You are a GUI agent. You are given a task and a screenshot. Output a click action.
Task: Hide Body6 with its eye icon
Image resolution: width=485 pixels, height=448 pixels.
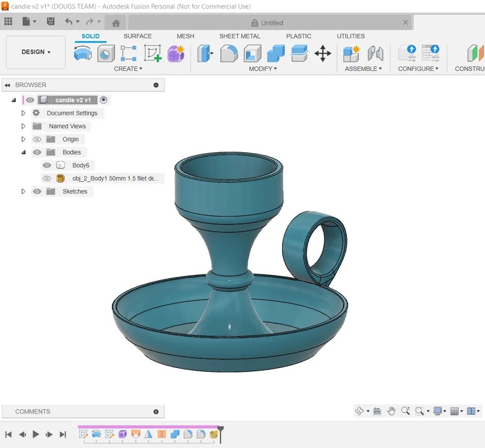[47, 165]
